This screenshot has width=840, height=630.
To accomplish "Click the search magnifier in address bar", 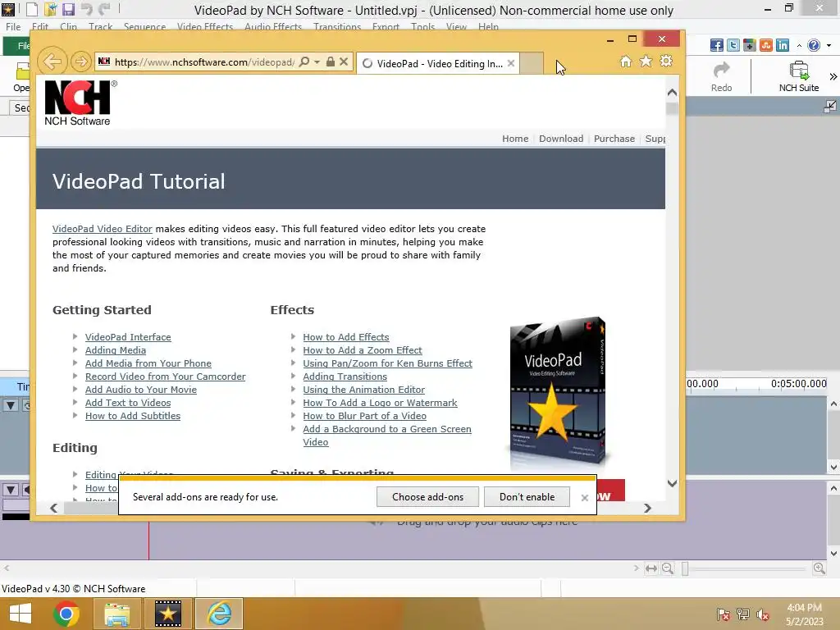I will click(304, 62).
